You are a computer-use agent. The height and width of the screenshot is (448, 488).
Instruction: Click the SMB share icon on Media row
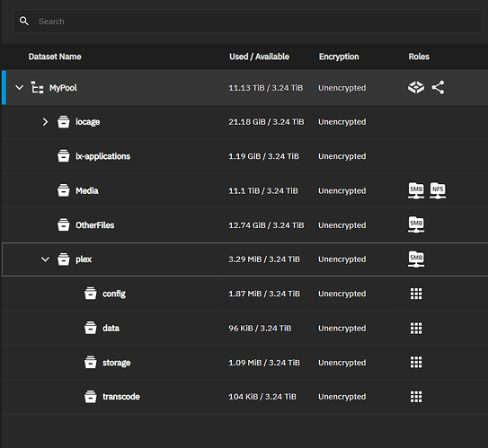416,190
